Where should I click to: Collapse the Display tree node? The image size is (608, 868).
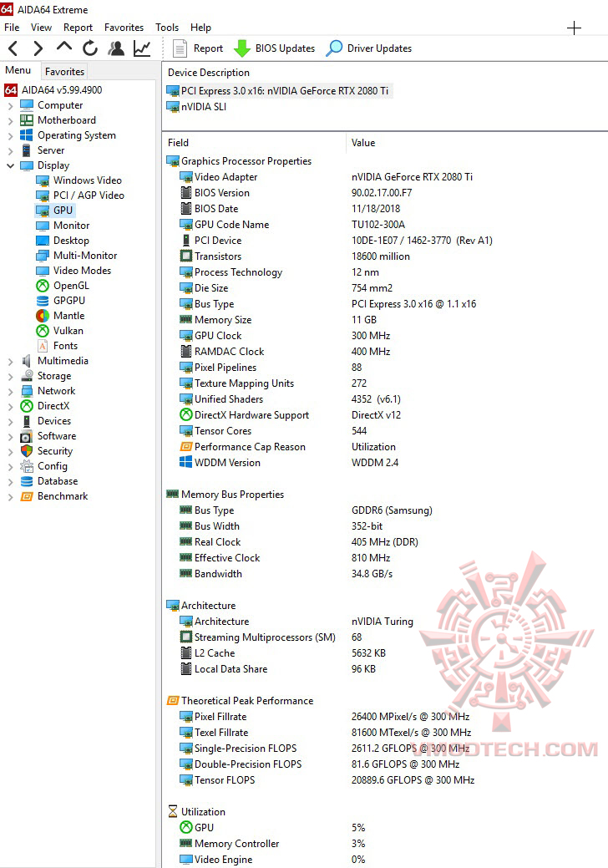(x=11, y=165)
